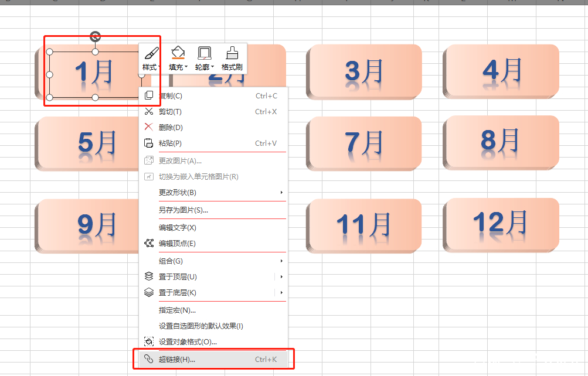Click the top-middle handle of 1月 box
This screenshot has width=588, height=376.
click(x=95, y=52)
